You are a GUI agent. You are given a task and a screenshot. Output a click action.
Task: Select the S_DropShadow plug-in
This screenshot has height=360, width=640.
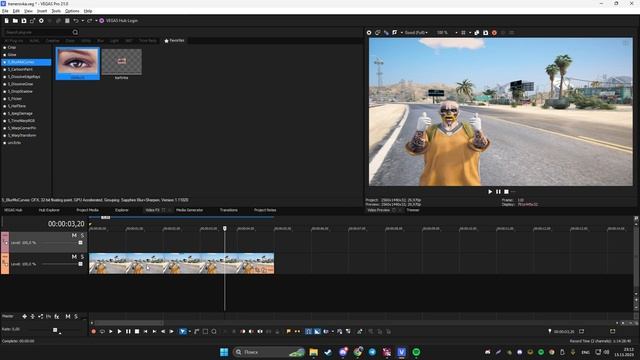[x=20, y=91]
